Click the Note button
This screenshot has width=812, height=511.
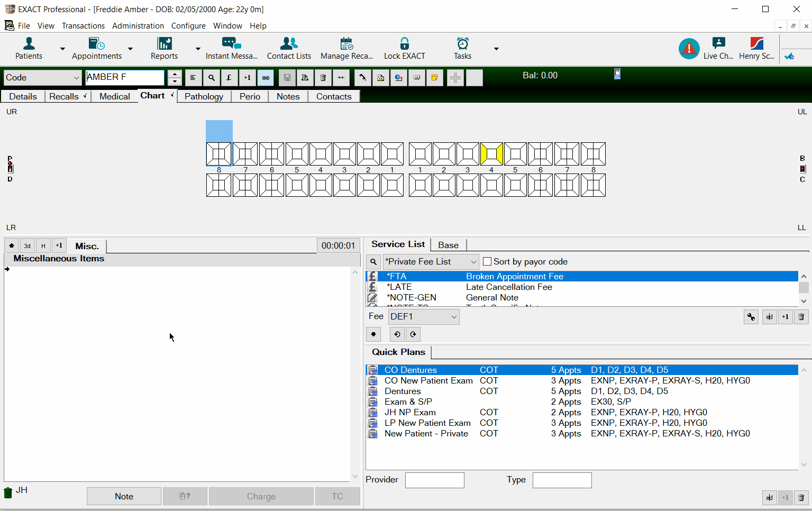pos(124,496)
